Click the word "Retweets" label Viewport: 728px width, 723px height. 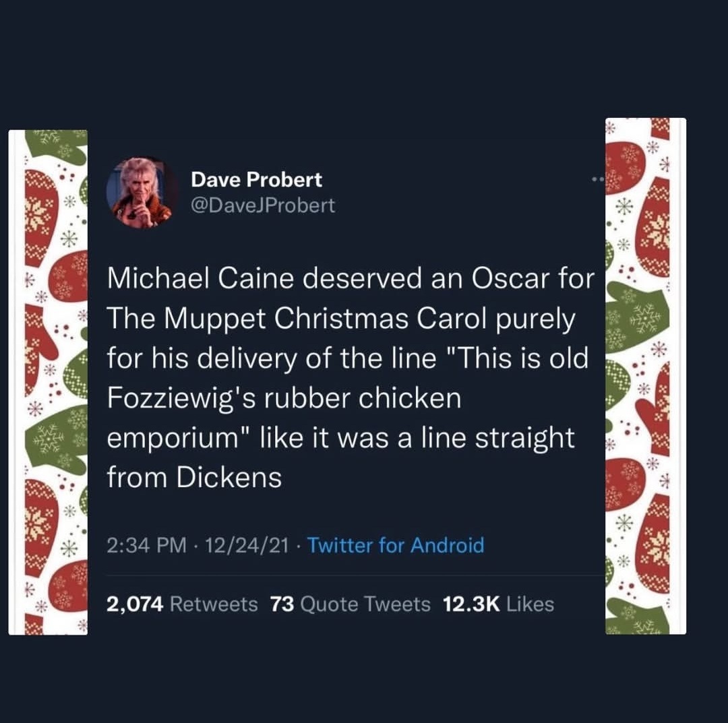pyautogui.click(x=214, y=604)
